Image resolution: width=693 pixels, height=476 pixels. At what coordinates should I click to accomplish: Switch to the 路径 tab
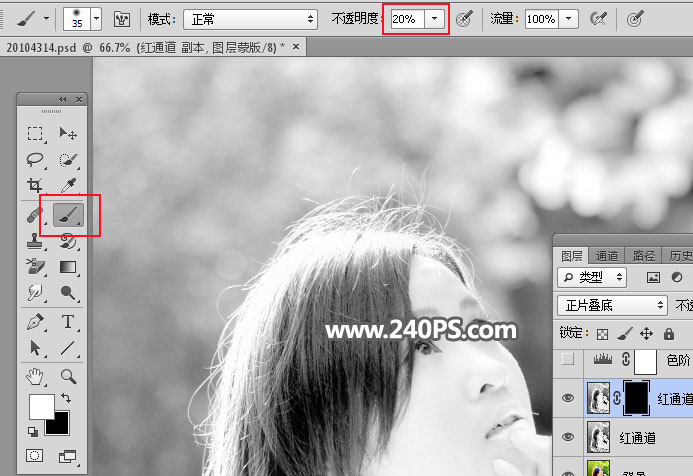click(644, 256)
